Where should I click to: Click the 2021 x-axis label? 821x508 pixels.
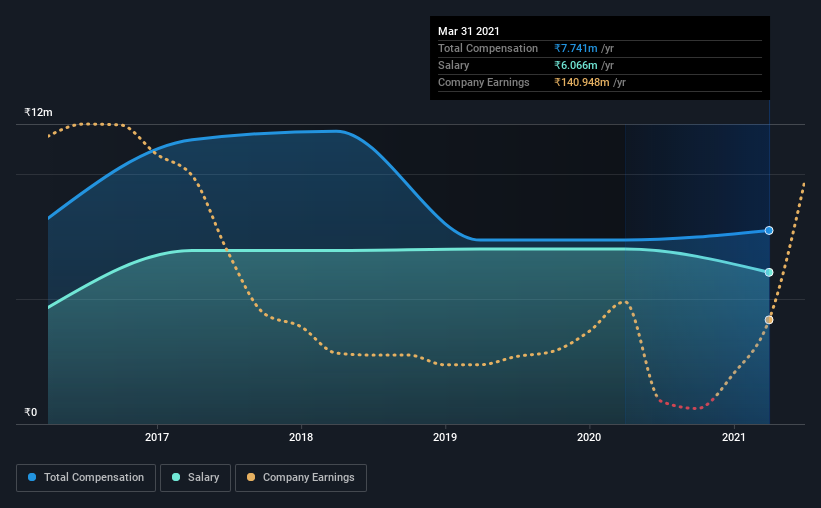click(x=734, y=437)
